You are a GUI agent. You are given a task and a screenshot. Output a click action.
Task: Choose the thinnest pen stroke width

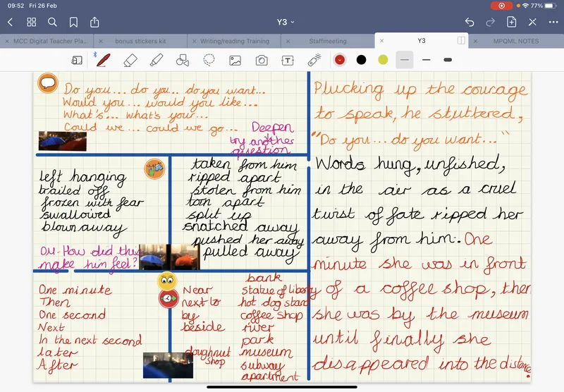pos(404,60)
